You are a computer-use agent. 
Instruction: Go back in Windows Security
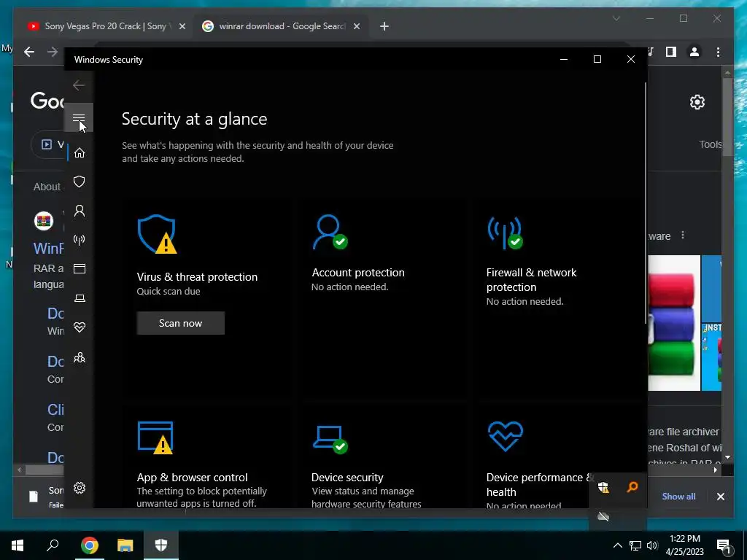tap(79, 85)
